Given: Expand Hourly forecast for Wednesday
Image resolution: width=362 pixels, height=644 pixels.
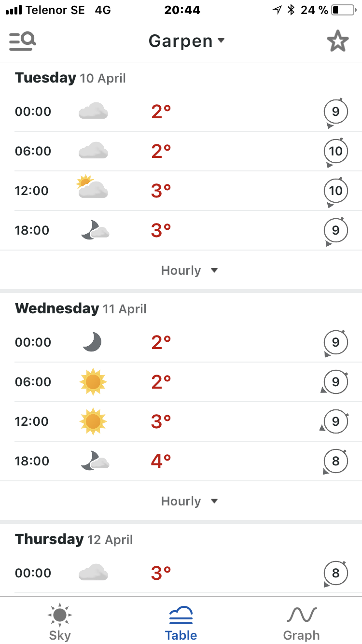Looking at the screenshot, I should point(189,501).
